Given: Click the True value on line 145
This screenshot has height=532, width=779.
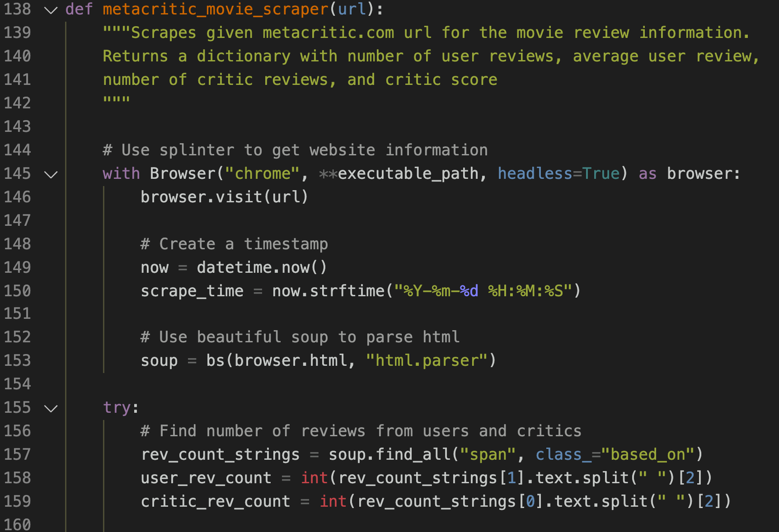Looking at the screenshot, I should pos(601,174).
